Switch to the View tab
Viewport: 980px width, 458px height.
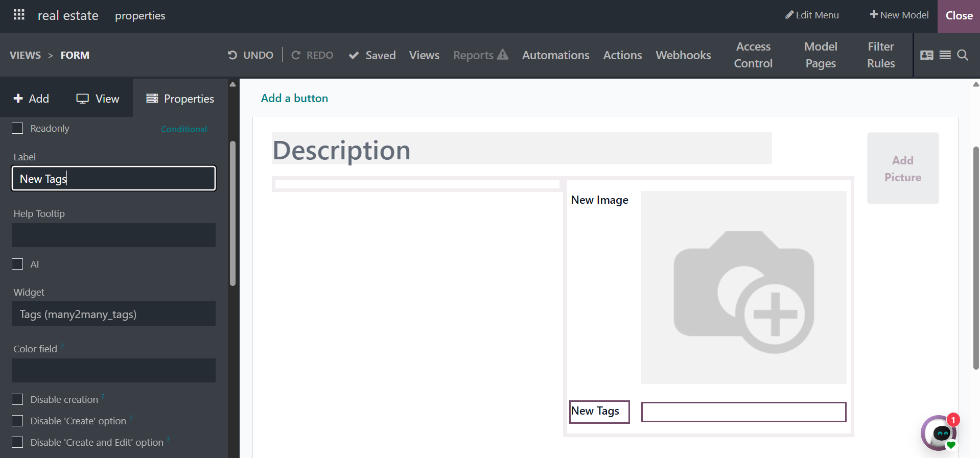[x=98, y=99]
